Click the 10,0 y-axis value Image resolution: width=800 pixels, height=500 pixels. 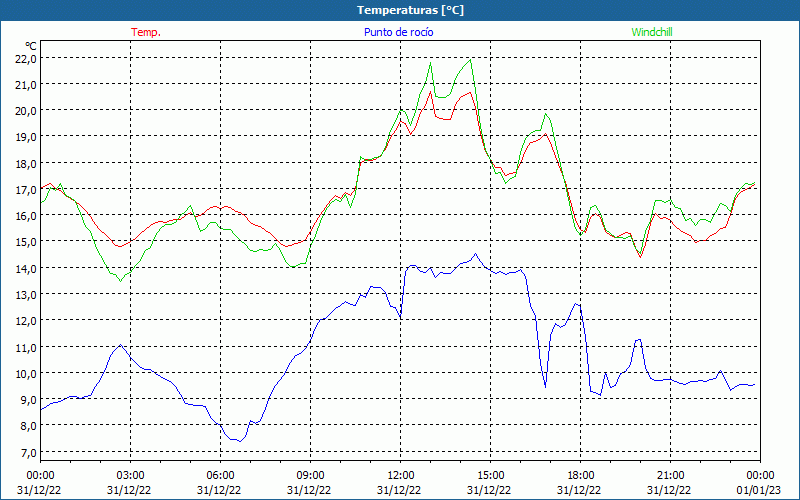click(x=26, y=373)
